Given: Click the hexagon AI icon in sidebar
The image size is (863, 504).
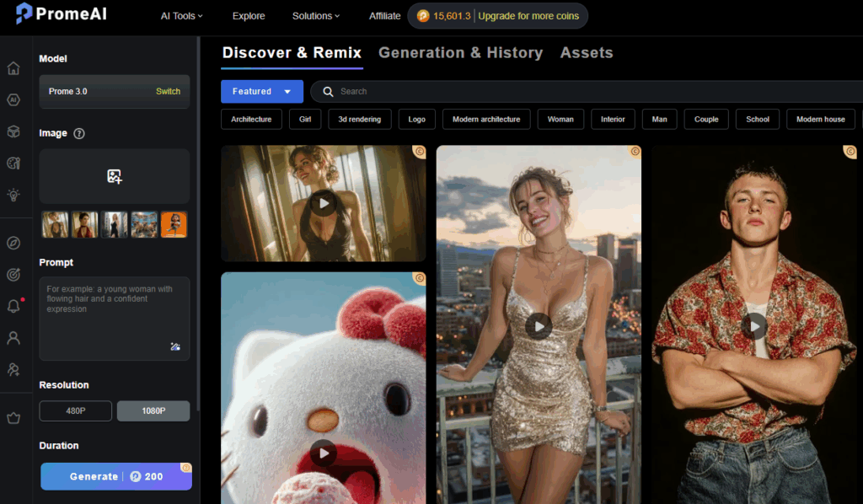Looking at the screenshot, I should tap(13, 99).
